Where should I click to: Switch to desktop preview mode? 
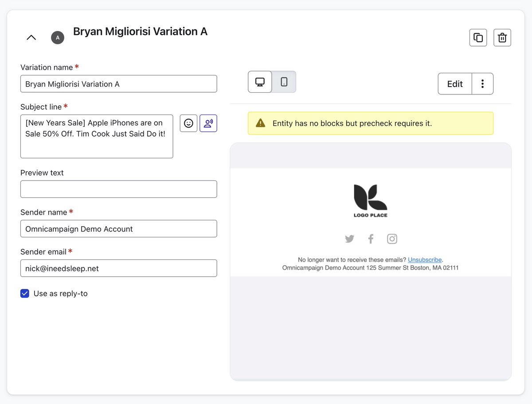pos(260,82)
